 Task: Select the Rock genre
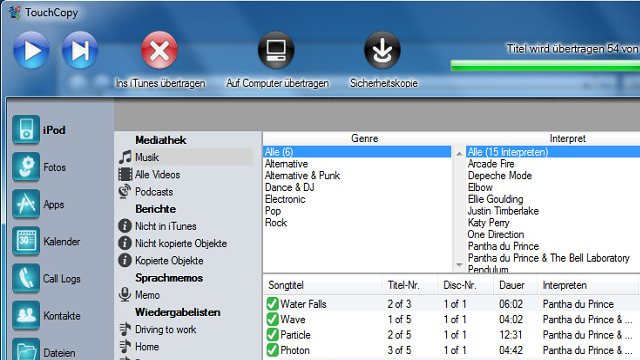276,223
